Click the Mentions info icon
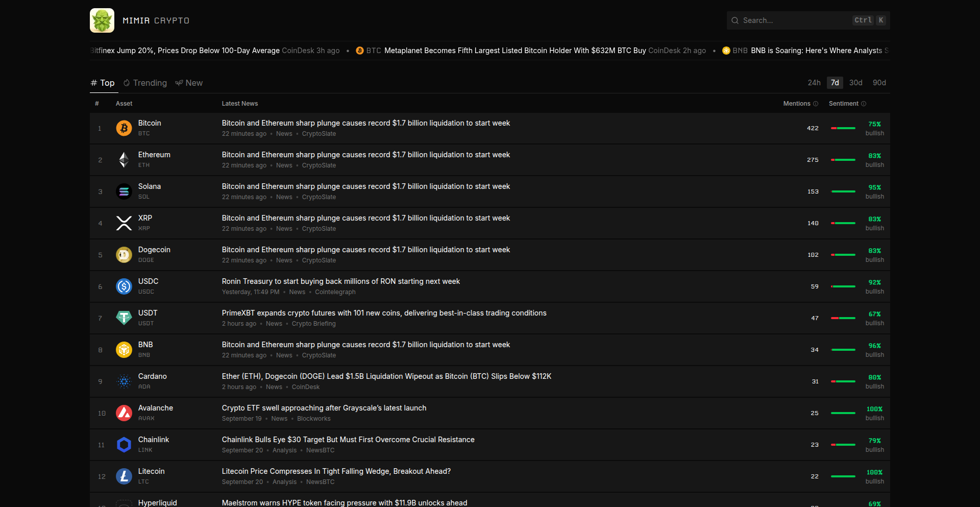The height and width of the screenshot is (507, 980). click(816, 104)
